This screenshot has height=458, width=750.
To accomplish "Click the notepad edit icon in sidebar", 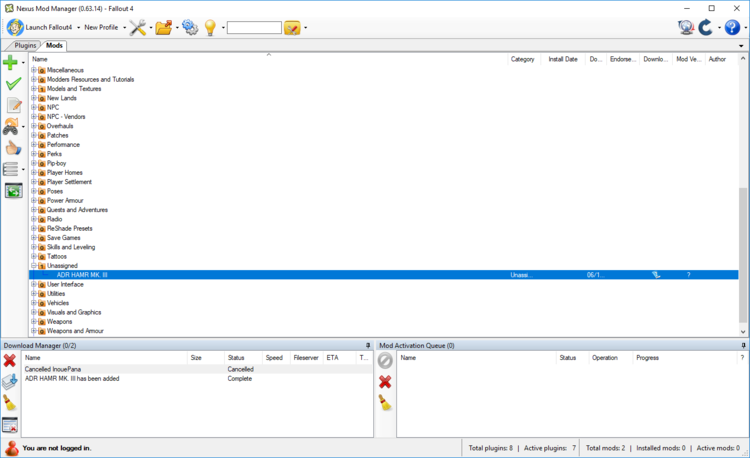I will click(x=14, y=105).
